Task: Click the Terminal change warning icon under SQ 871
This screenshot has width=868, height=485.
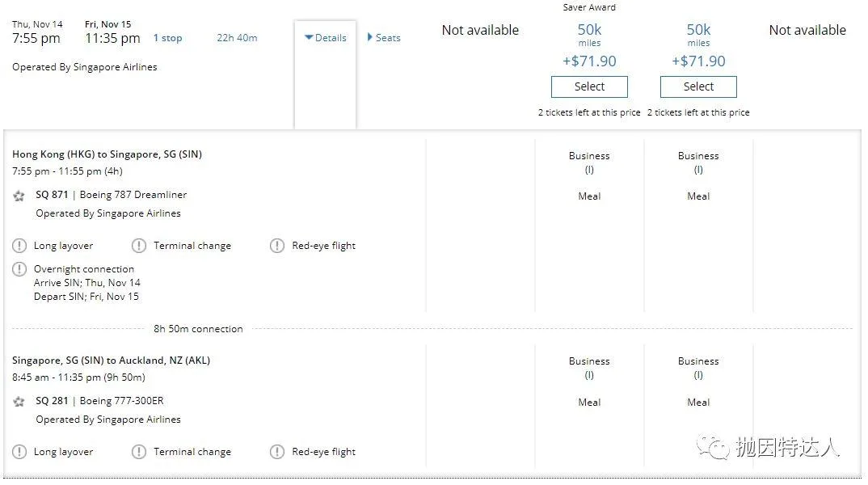Action: (139, 246)
